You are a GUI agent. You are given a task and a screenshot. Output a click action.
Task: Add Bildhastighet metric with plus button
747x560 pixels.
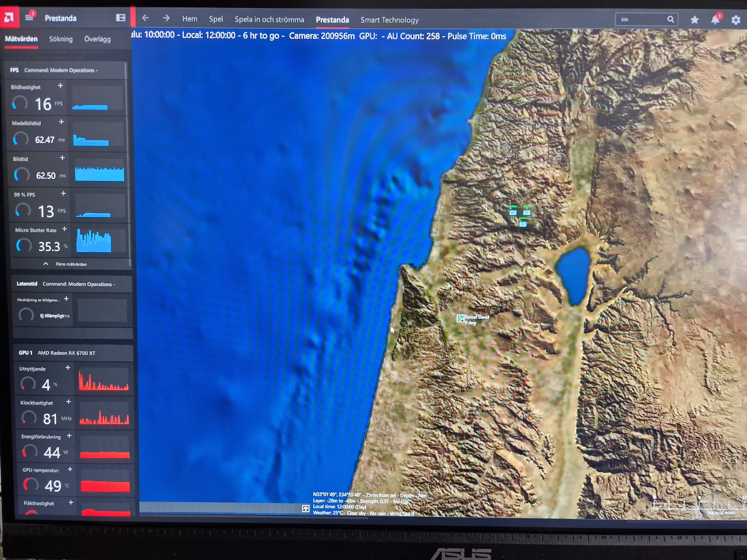pyautogui.click(x=61, y=86)
